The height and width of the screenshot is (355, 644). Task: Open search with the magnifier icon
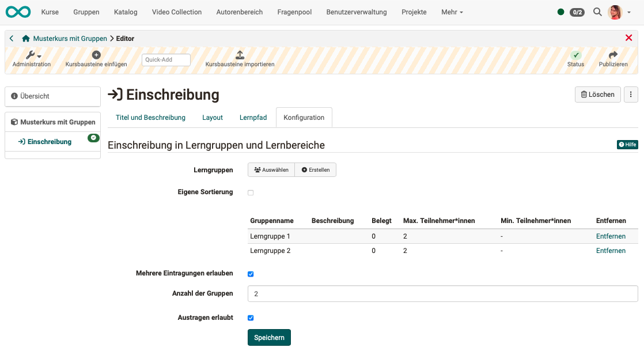pyautogui.click(x=597, y=12)
